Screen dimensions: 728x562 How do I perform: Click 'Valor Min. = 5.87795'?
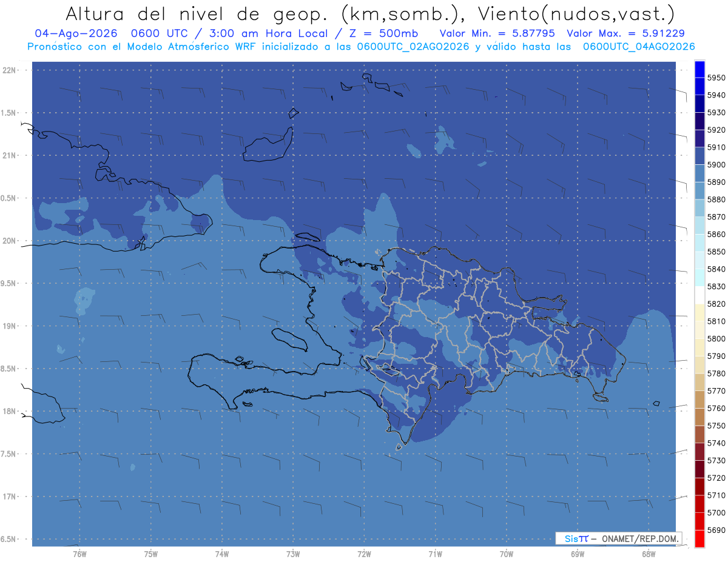click(x=497, y=33)
